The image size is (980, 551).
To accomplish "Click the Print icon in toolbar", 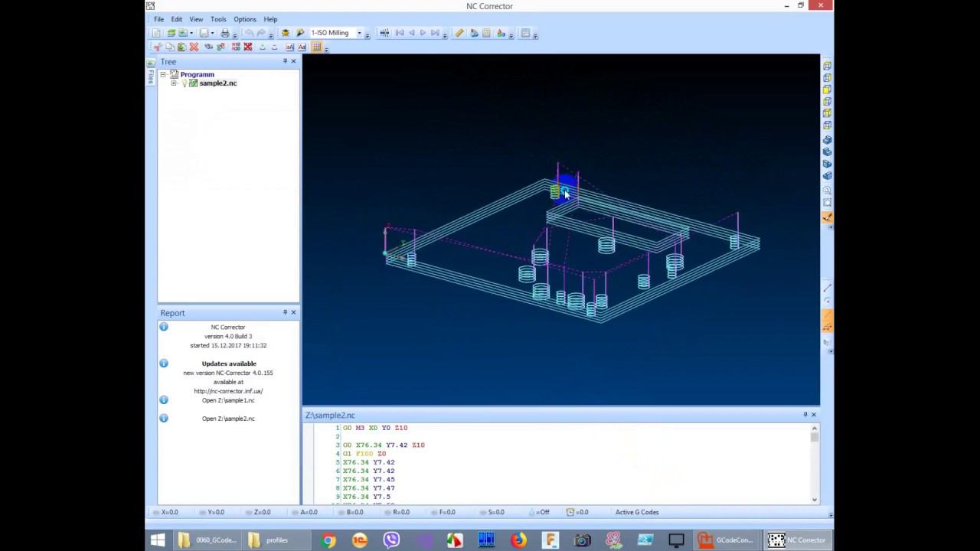I will click(225, 33).
